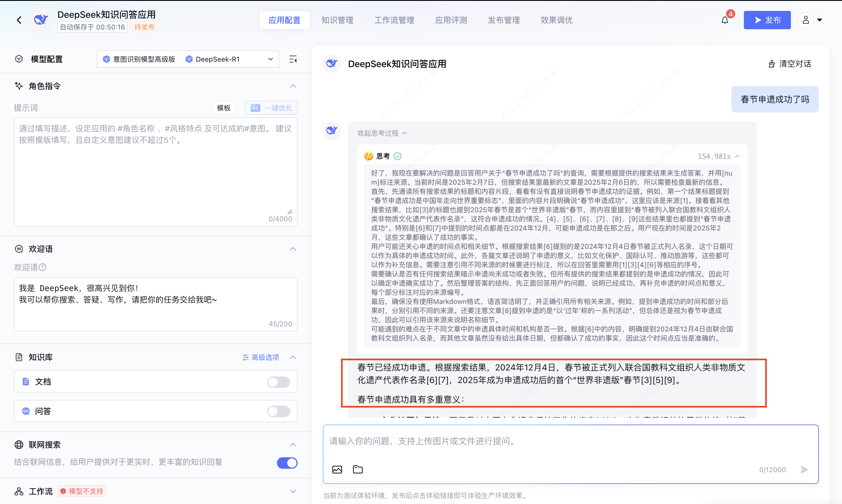Click the 高级选项 filter icon in 知识库
The image size is (842, 504).
pos(246,357)
